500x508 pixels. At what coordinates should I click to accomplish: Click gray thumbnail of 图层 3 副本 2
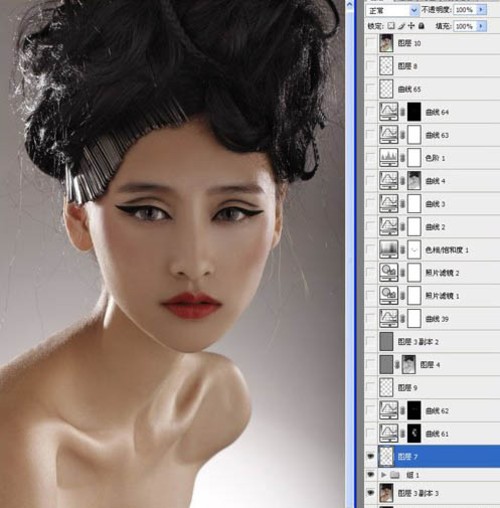click(386, 342)
